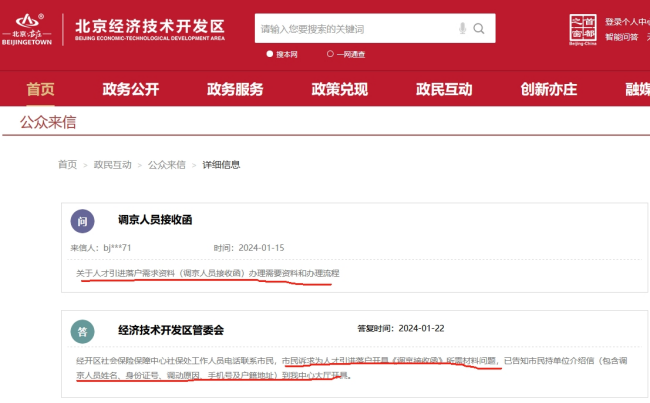650x403 pixels.
Task: Open the 创新亦庄 navigation menu
Action: pyautogui.click(x=548, y=89)
